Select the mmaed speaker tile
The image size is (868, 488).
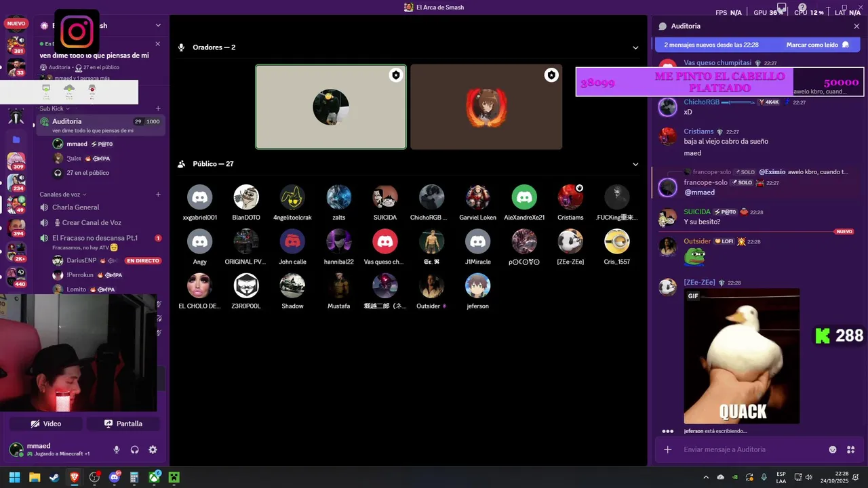[331, 107]
